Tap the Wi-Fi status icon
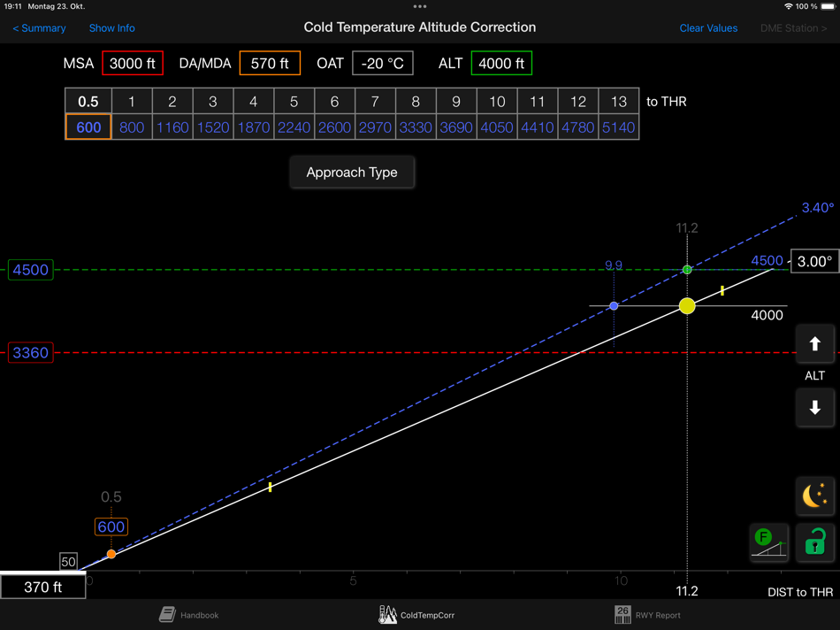The image size is (840, 630). click(x=788, y=6)
